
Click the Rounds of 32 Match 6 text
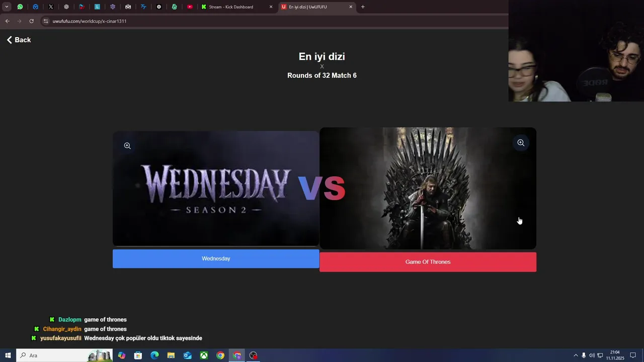[x=322, y=75]
